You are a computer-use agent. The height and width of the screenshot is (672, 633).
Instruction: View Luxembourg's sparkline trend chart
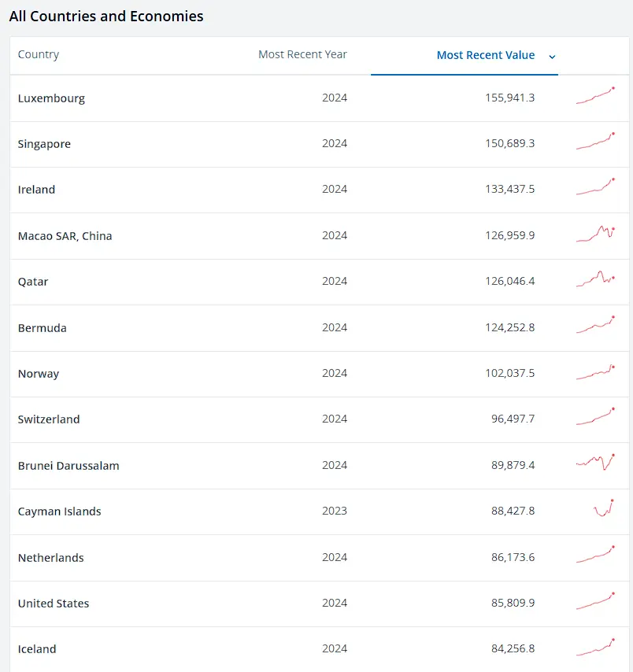[596, 95]
